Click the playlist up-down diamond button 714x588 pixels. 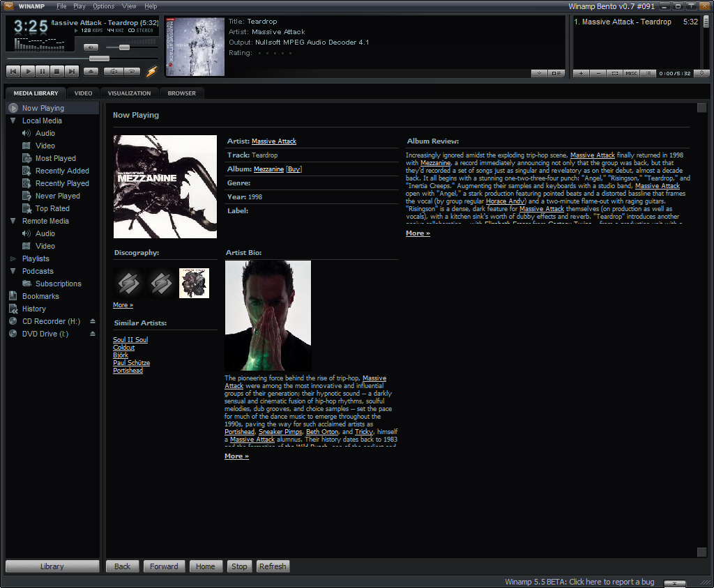click(x=701, y=73)
